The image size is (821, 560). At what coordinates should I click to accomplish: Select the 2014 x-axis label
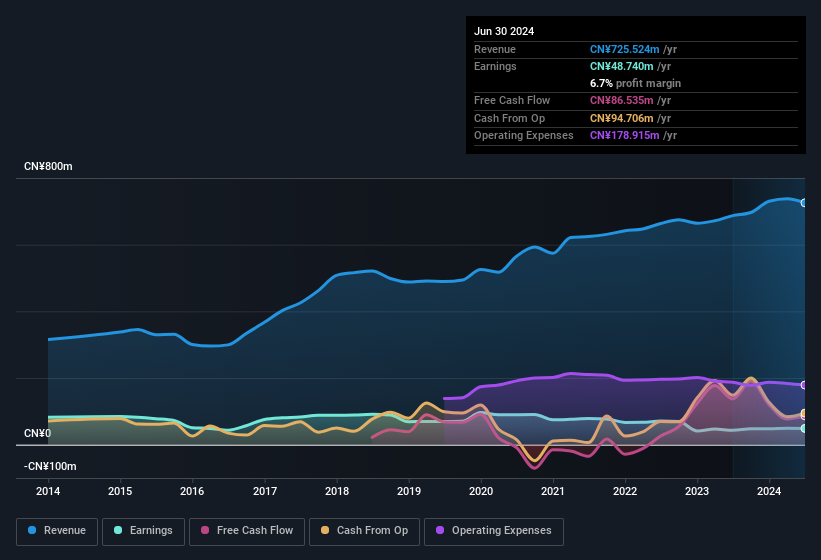click(x=48, y=491)
